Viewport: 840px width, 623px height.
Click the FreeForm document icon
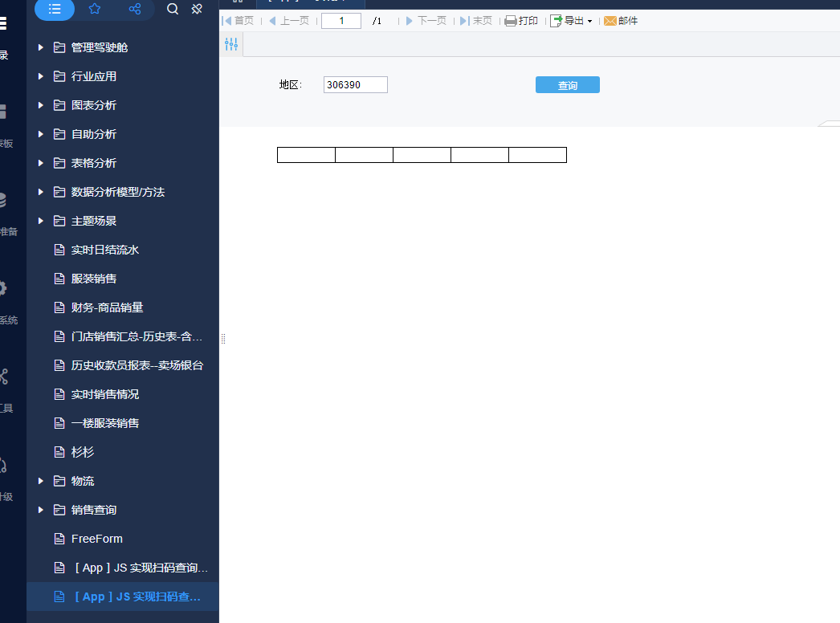[x=59, y=539]
